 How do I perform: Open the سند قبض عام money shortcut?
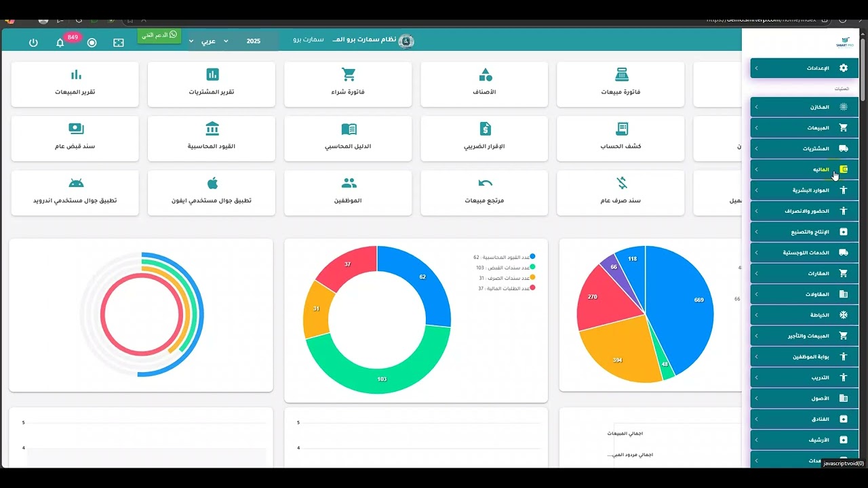coord(75,138)
